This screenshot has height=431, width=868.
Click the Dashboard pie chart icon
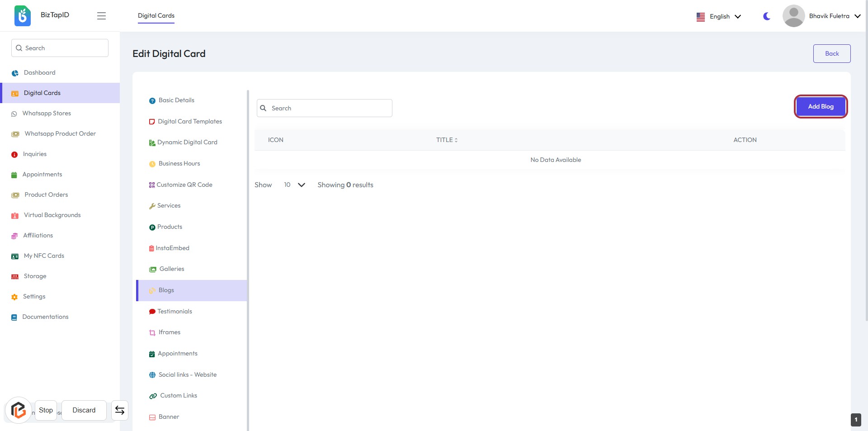(15, 73)
